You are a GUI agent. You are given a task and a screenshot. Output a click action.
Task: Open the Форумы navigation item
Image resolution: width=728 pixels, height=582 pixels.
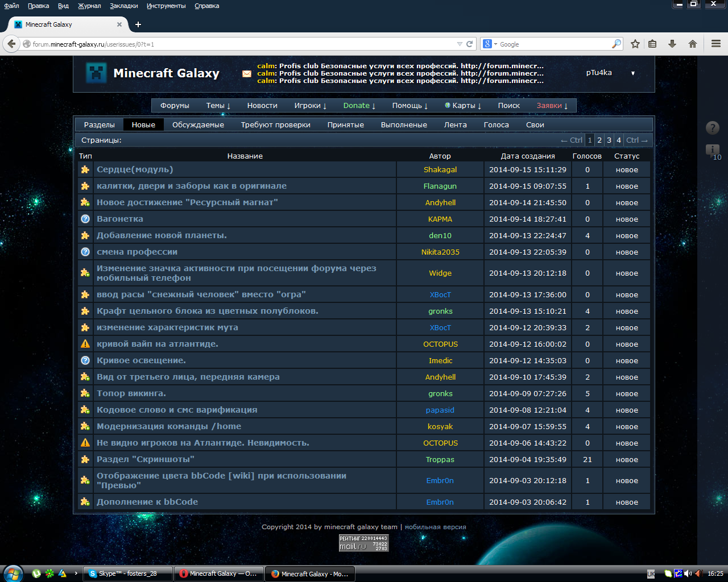(x=175, y=105)
